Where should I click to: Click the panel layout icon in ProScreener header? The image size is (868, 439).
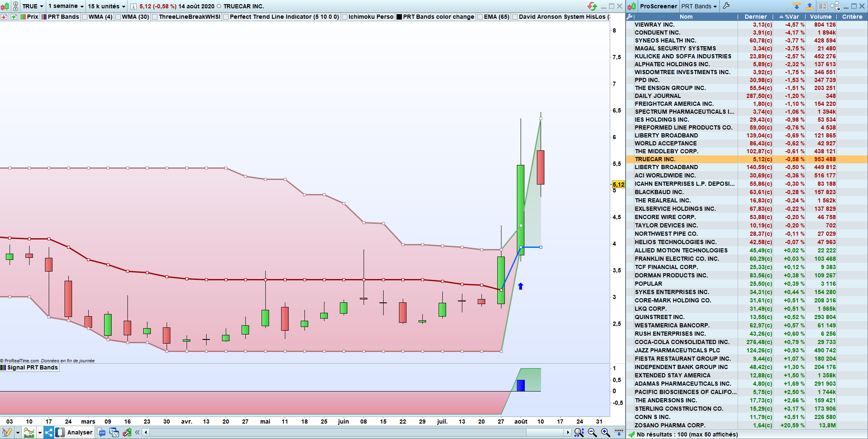(823, 6)
